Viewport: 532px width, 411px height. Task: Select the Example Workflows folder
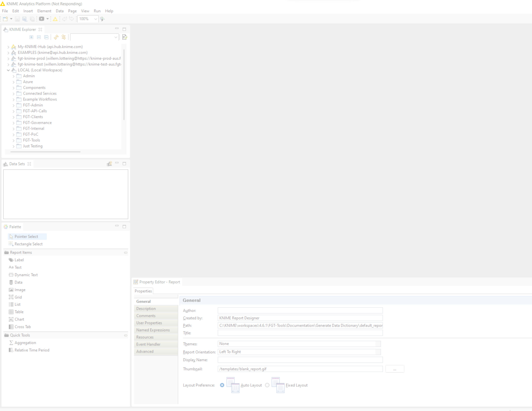[40, 99]
